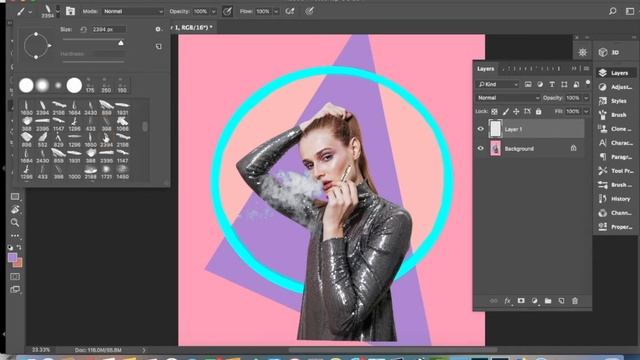Open the Tool Presets panel
Viewport: 640px width, 360px height.
pyautogui.click(x=616, y=171)
